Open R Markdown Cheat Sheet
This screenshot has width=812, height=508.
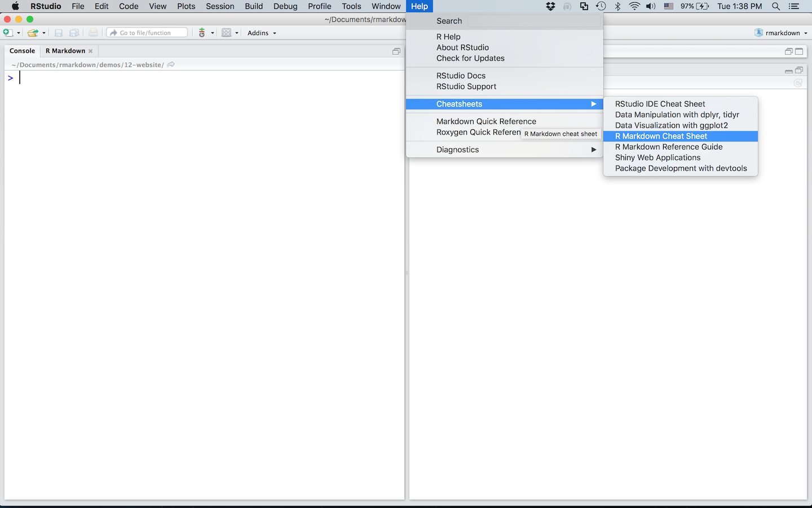coord(681,136)
